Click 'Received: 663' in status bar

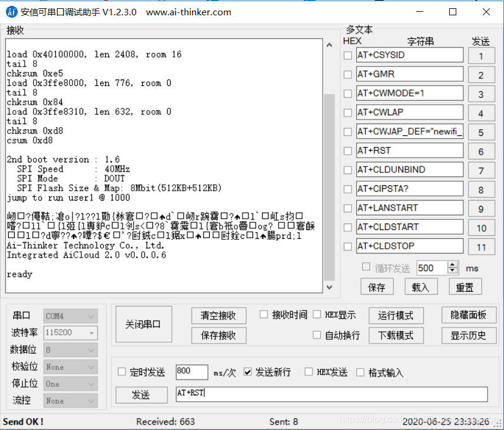pos(165,422)
